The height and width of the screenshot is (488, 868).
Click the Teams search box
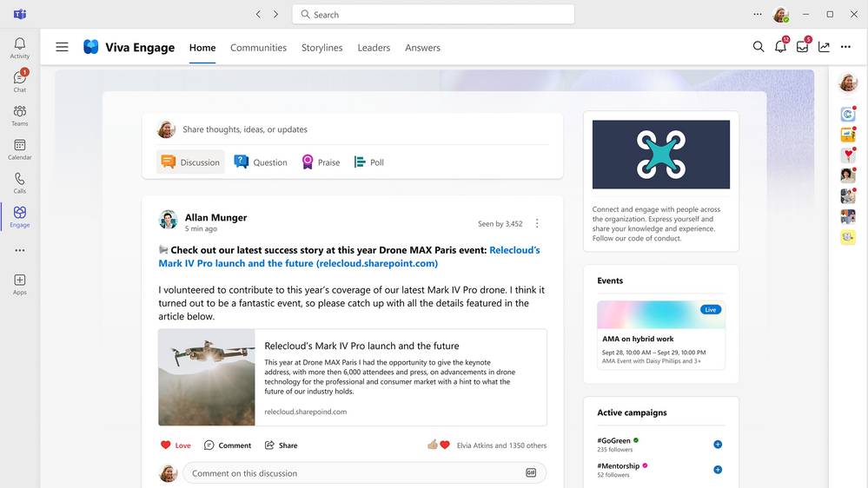[x=433, y=15]
